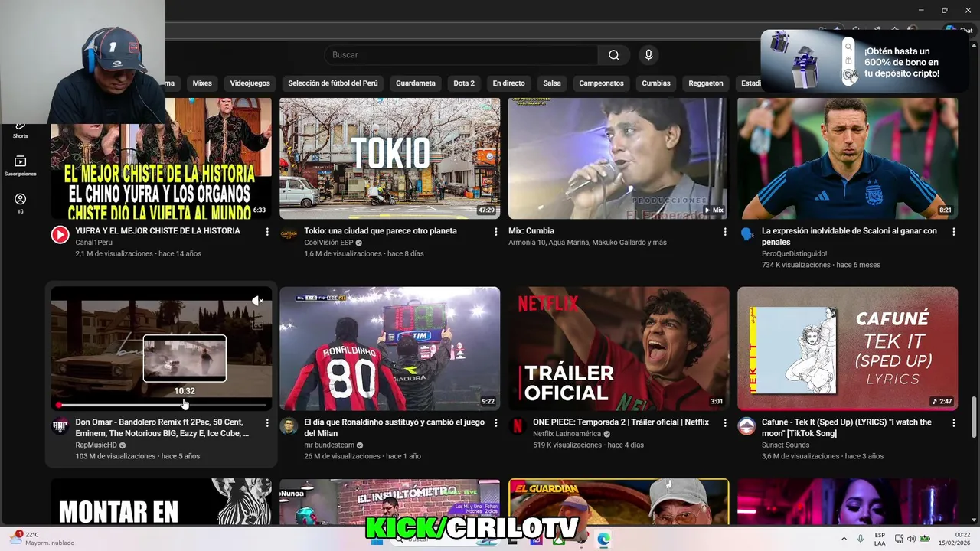The height and width of the screenshot is (551, 980).
Task: Open Ronaldinho 80 video thumbnail
Action: coord(390,349)
